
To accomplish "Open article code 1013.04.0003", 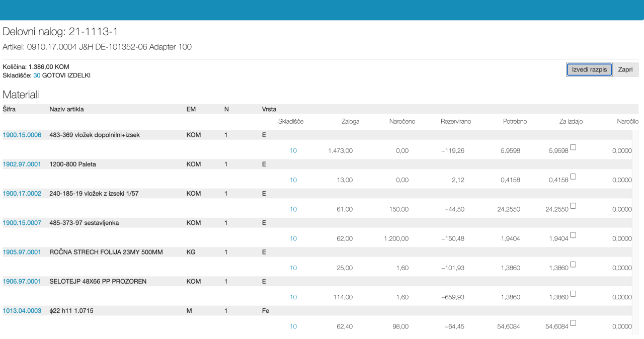I will tap(22, 311).
